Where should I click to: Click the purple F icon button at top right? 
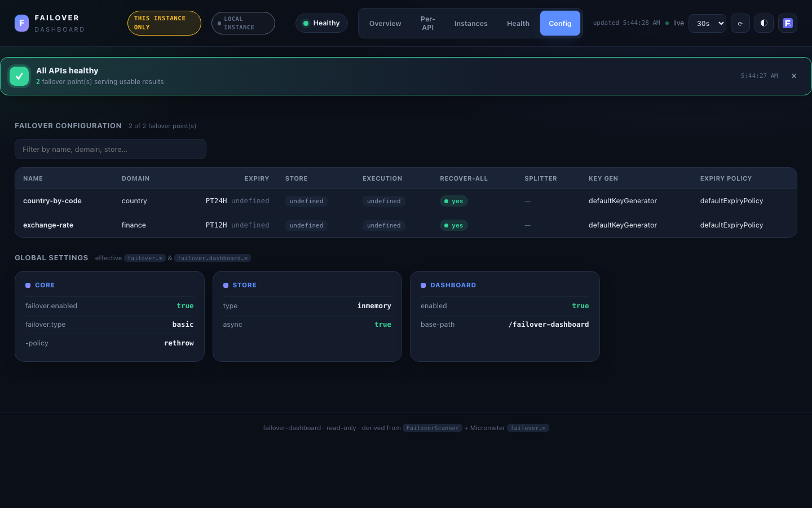788,23
